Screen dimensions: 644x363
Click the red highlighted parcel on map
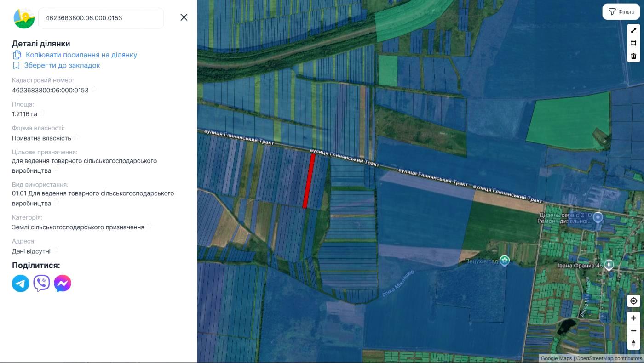coord(309,181)
